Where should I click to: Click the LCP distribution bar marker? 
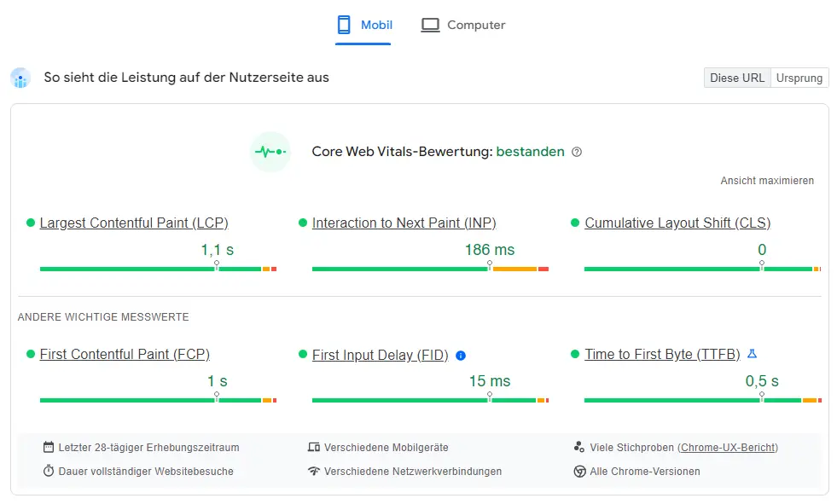coord(217,265)
